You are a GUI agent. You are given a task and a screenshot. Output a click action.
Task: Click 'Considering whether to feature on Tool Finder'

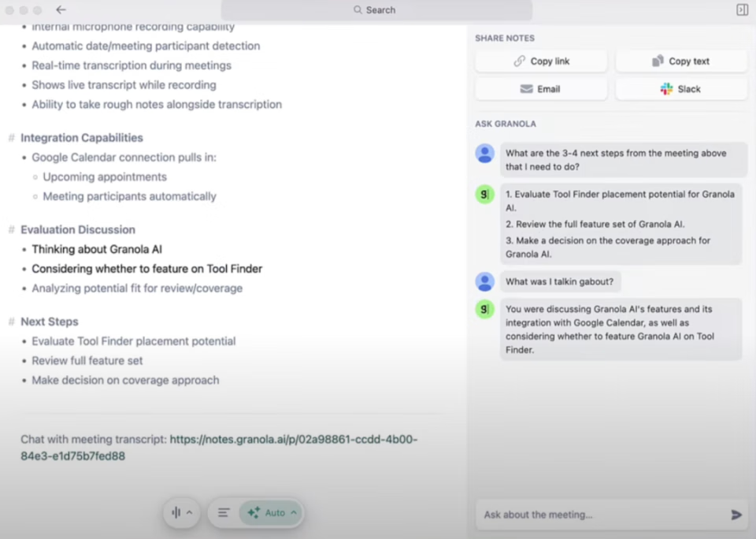click(147, 269)
